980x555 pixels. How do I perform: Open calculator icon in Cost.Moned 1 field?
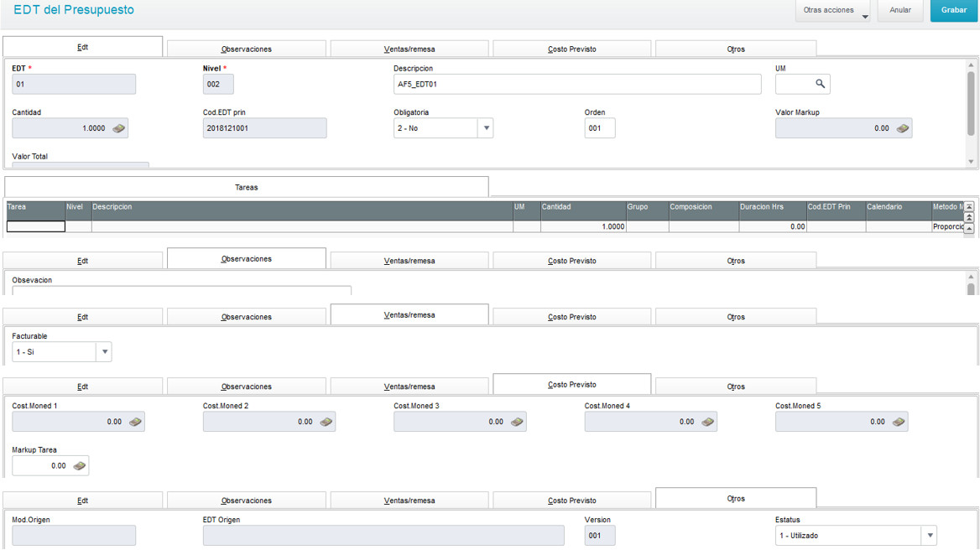click(135, 422)
